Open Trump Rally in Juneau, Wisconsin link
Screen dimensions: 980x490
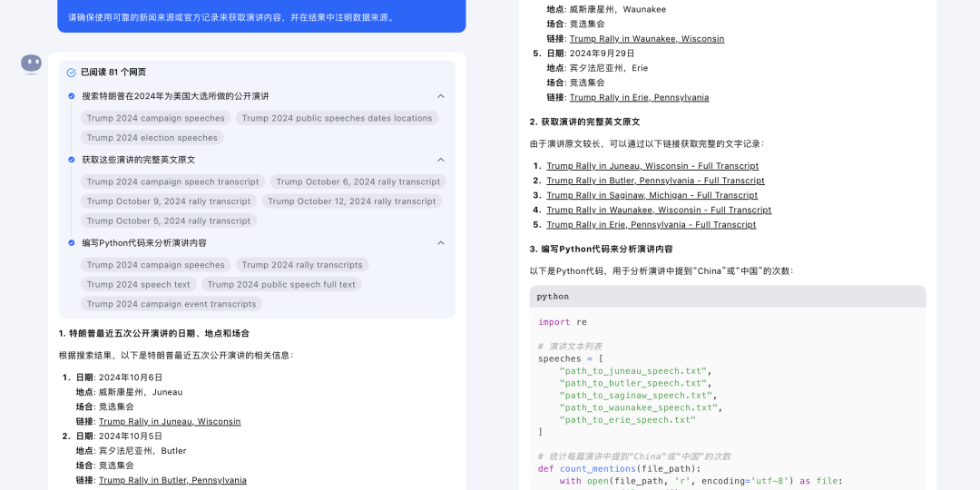(x=170, y=422)
